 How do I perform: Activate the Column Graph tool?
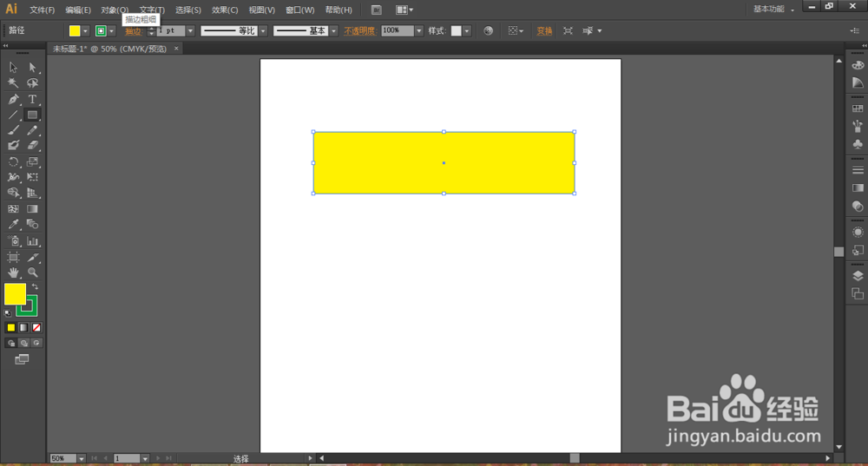coord(33,240)
